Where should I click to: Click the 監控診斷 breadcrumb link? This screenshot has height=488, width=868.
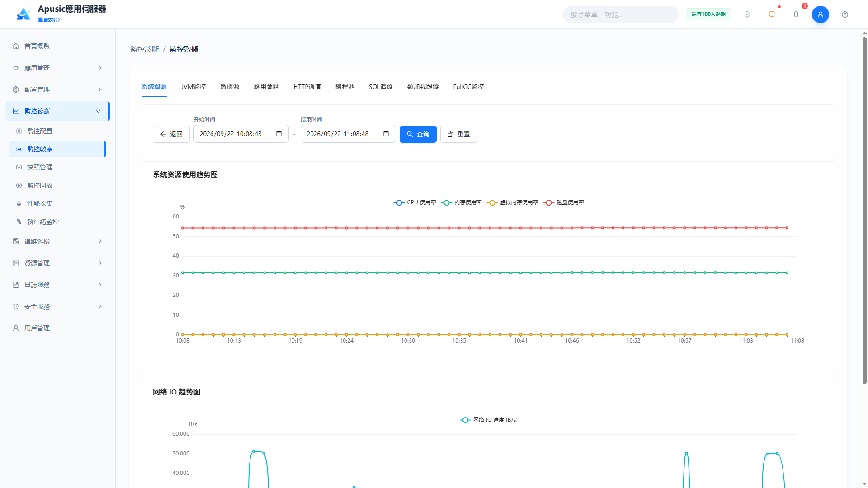pos(145,49)
